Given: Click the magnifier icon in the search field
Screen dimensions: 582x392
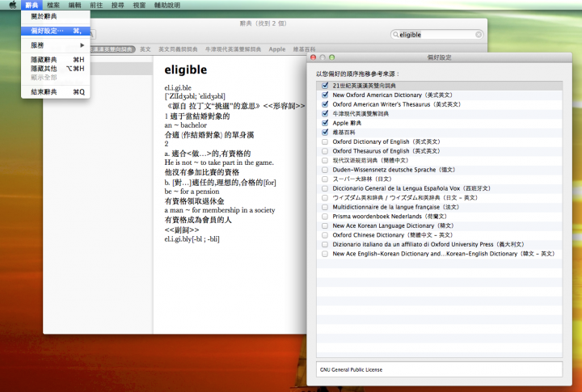Looking at the screenshot, I should pyautogui.click(x=395, y=35).
